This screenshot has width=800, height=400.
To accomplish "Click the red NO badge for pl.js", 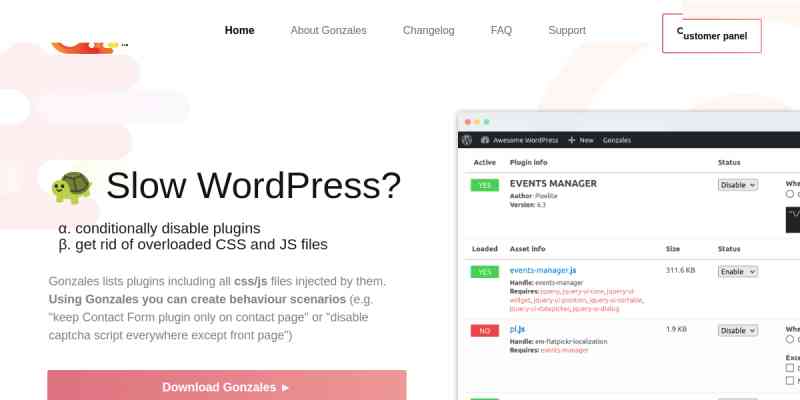I will (x=484, y=330).
